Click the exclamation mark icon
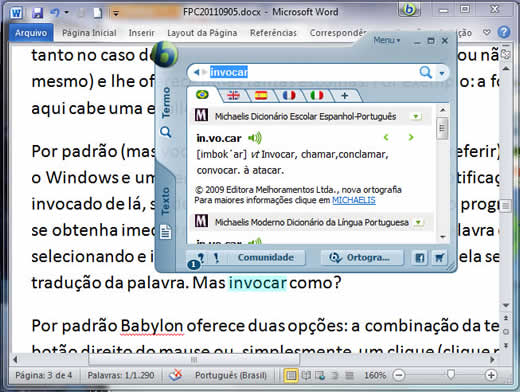 click(x=216, y=258)
